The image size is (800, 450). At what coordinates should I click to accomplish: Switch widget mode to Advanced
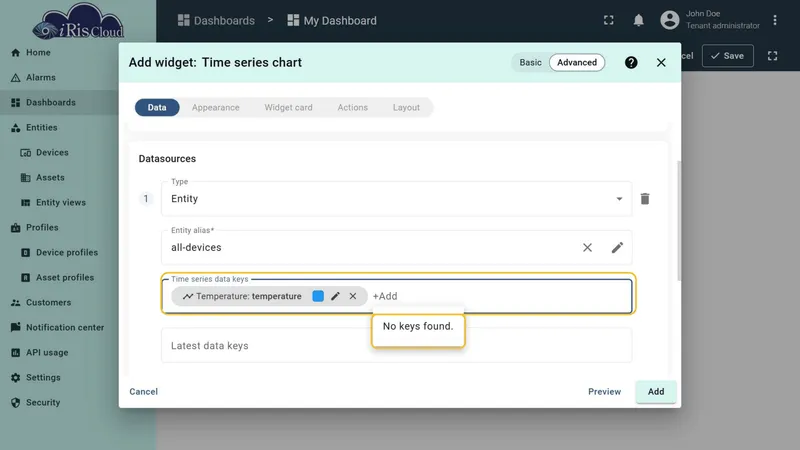577,62
